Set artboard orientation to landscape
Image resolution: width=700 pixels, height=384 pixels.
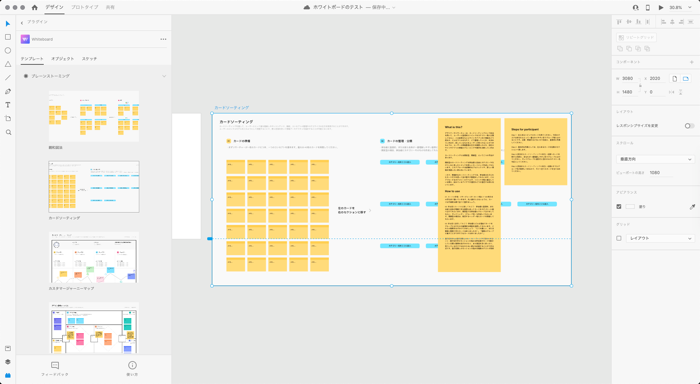[686, 79]
